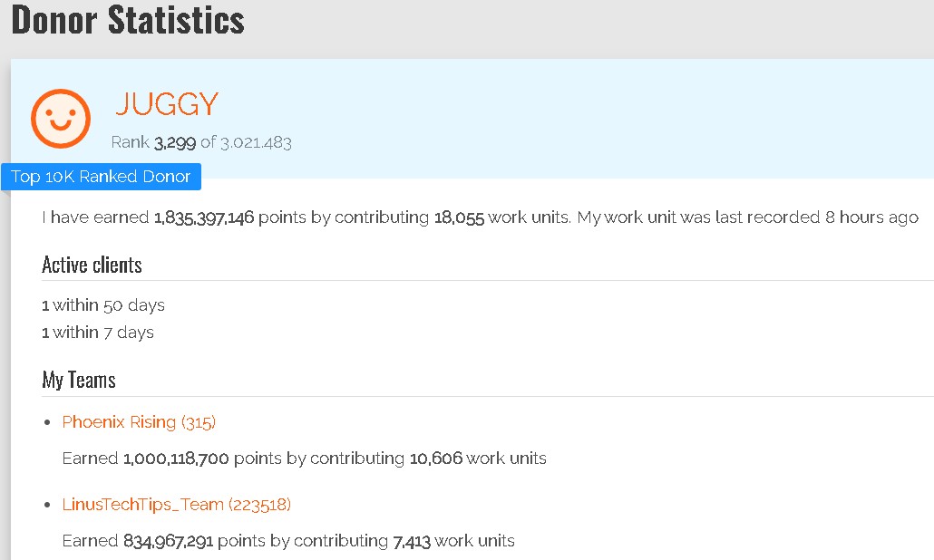
Task: Click the '1 within 50 days' line
Action: click(x=103, y=305)
